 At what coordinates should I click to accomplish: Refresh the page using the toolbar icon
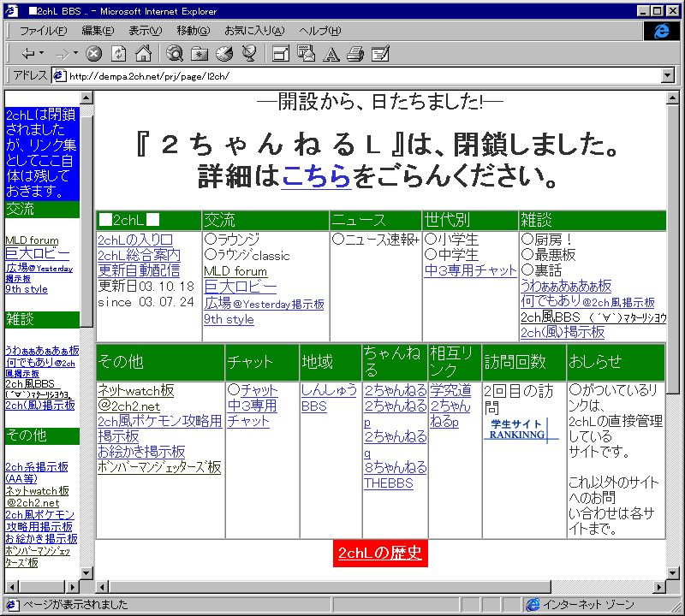click(118, 54)
